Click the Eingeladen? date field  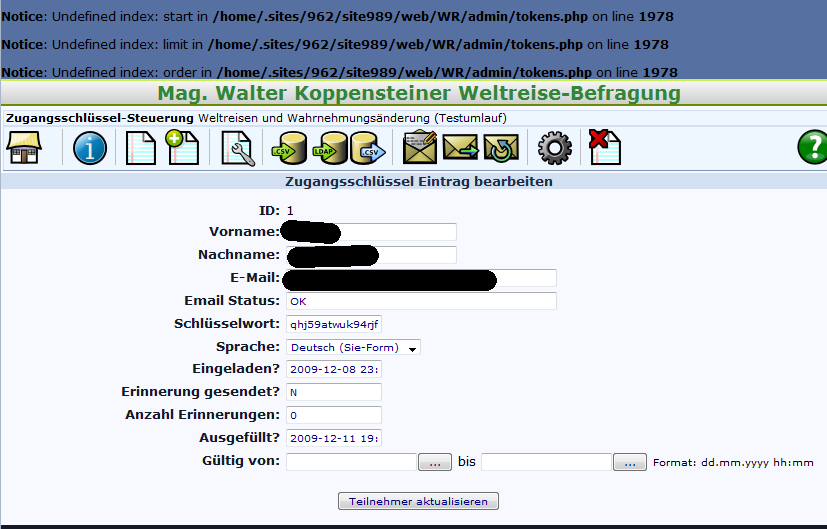[334, 369]
